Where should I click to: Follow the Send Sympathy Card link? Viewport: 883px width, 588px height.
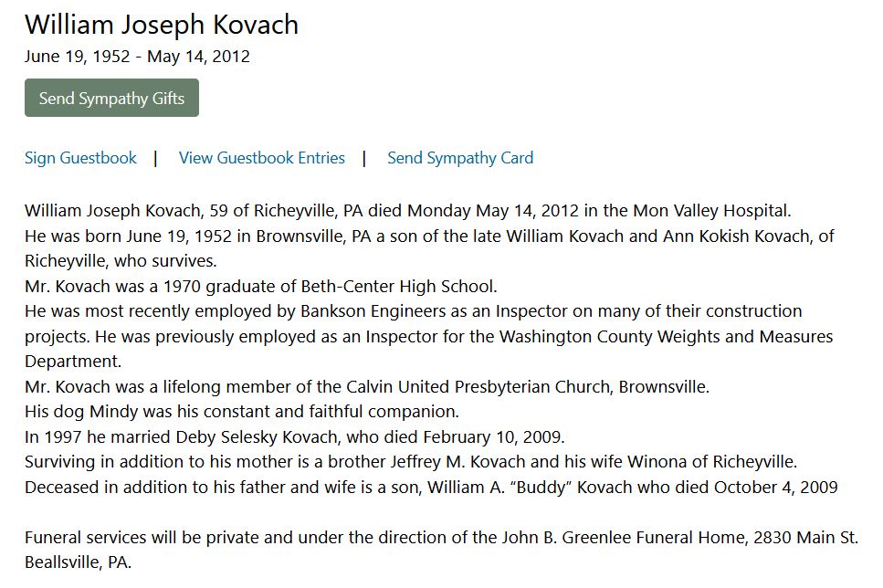pyautogui.click(x=460, y=158)
